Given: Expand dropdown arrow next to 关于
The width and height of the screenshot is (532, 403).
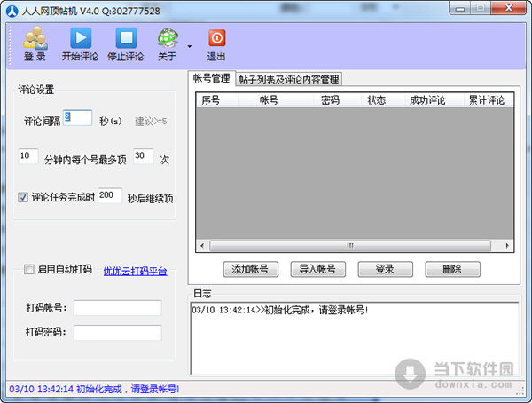Looking at the screenshot, I should [190, 45].
